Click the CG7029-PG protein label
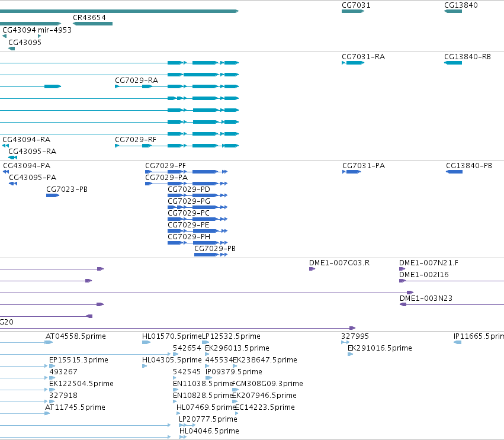 pos(189,201)
